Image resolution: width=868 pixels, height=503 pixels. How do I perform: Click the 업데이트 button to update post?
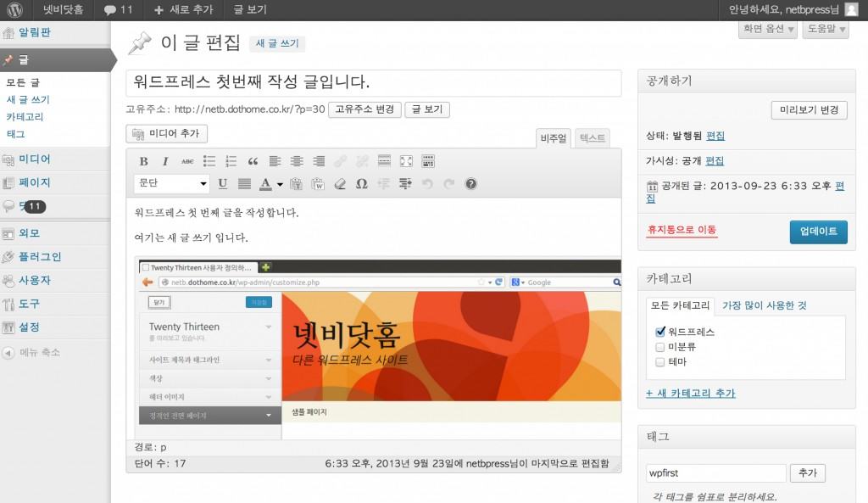[x=818, y=232]
